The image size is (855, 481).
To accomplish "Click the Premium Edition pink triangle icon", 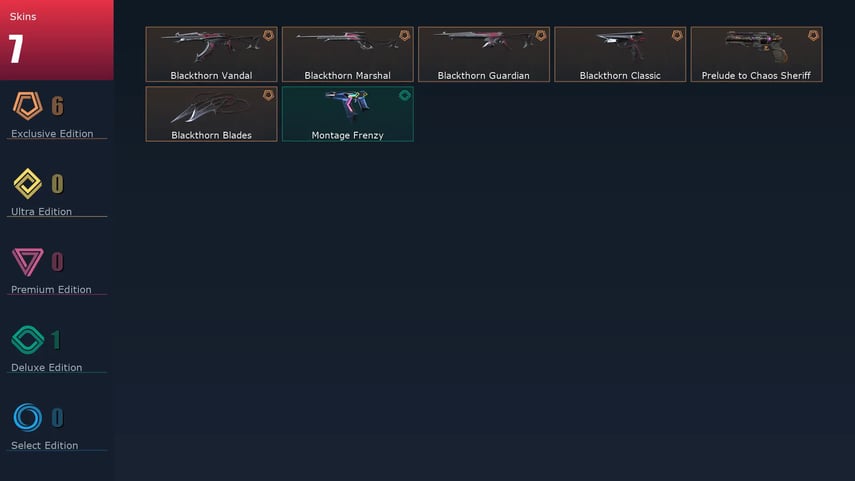I will click(27, 262).
